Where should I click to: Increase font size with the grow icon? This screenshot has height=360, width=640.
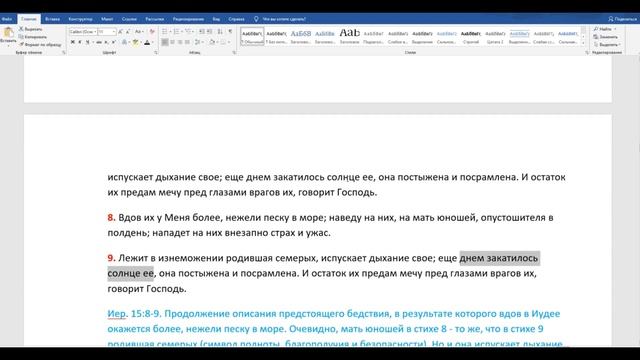point(120,31)
